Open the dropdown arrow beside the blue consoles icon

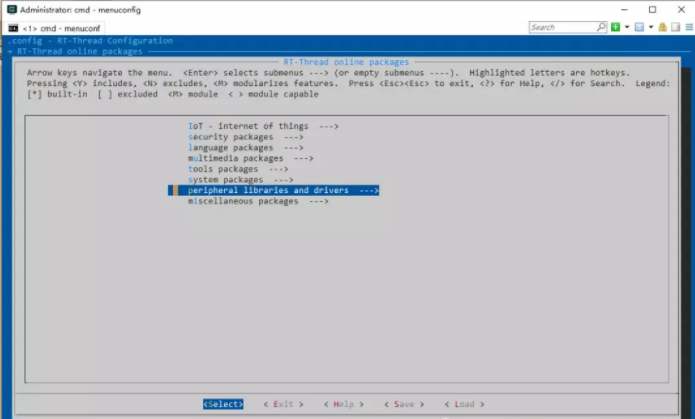(651, 27)
